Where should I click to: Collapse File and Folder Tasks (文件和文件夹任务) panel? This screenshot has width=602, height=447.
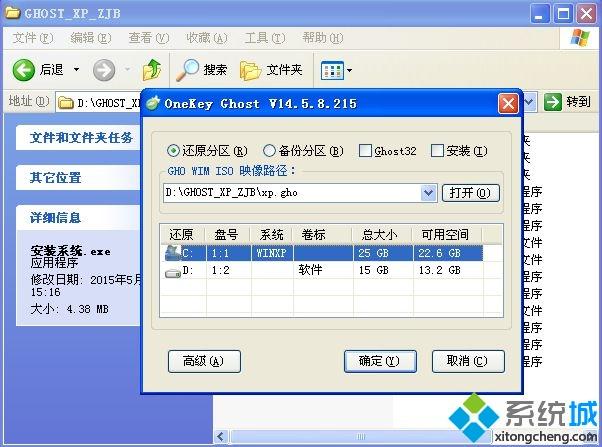tap(81, 137)
